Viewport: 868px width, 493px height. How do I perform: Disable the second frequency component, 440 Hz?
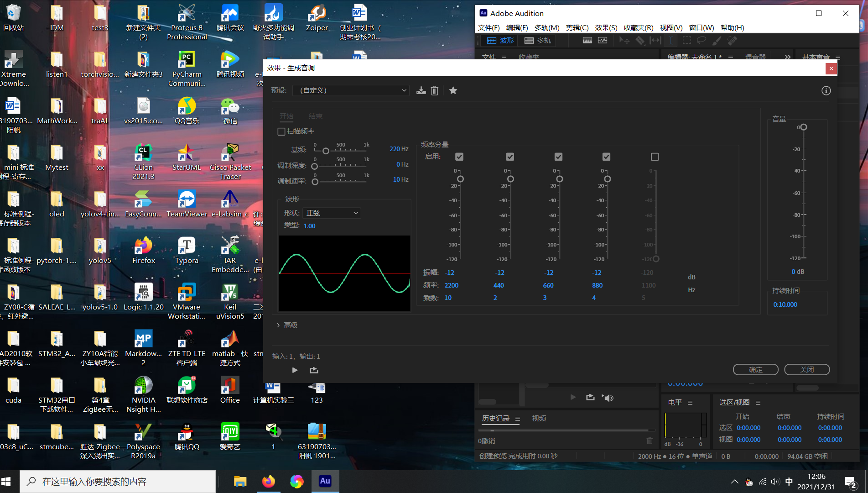(x=510, y=157)
